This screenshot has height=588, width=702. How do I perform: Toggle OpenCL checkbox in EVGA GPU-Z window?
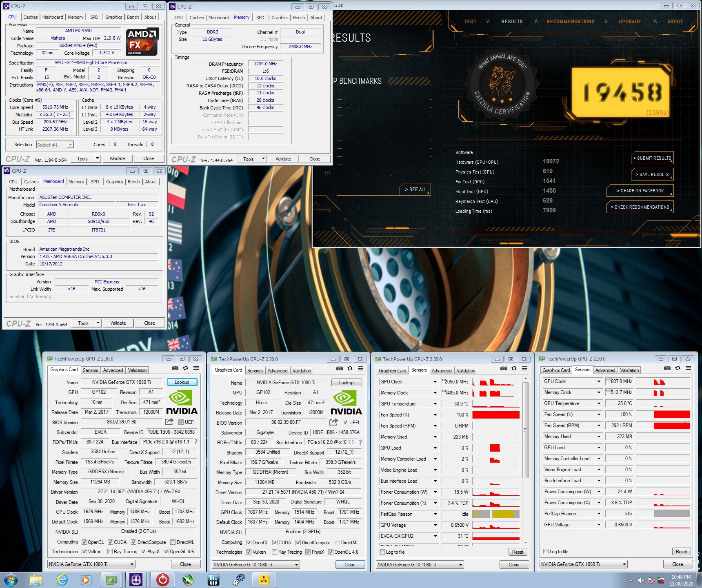[x=84, y=542]
